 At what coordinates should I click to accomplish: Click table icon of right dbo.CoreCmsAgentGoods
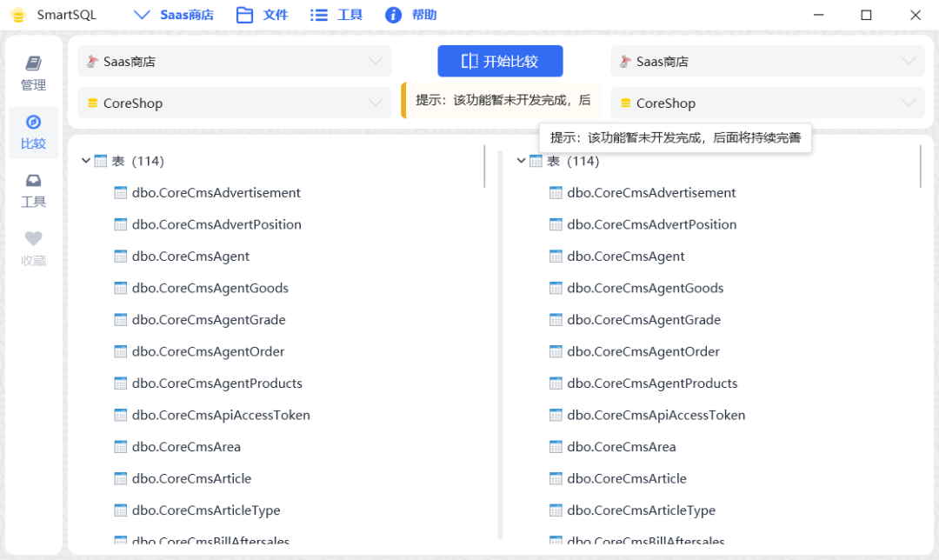(556, 288)
